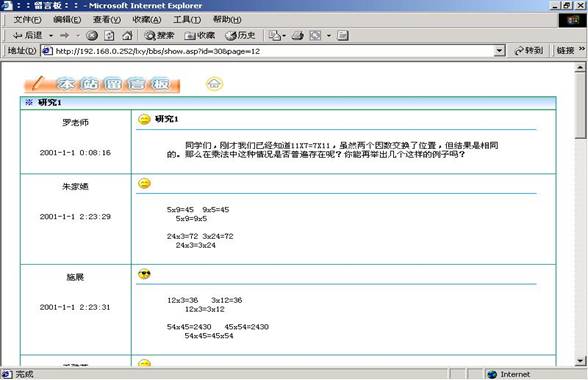Viewport: 588px width, 380px height.
Task: Open the File (文件) menu
Action: coord(27,20)
